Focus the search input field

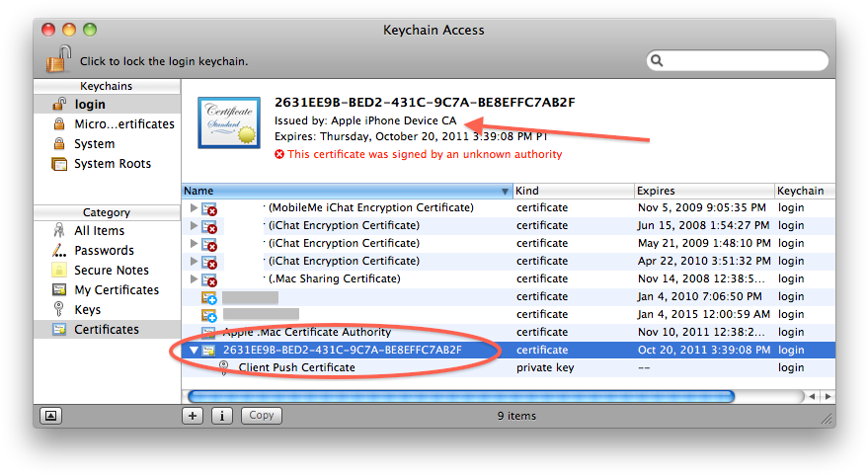pos(738,60)
